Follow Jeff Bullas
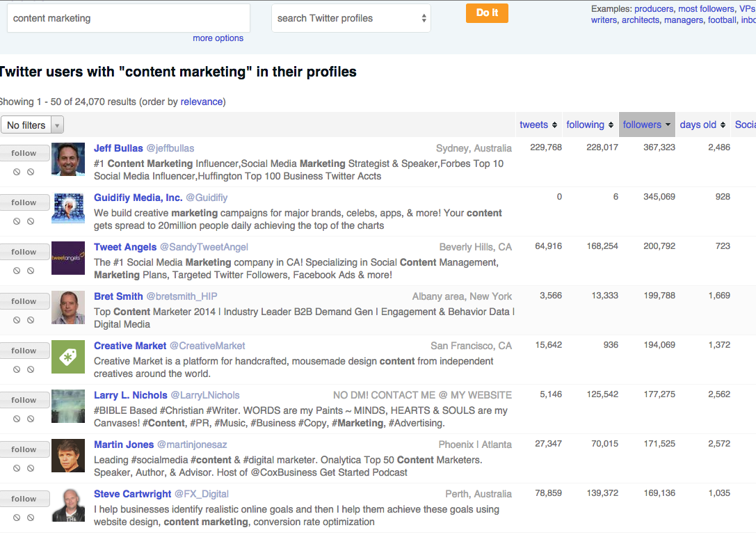 coord(24,153)
